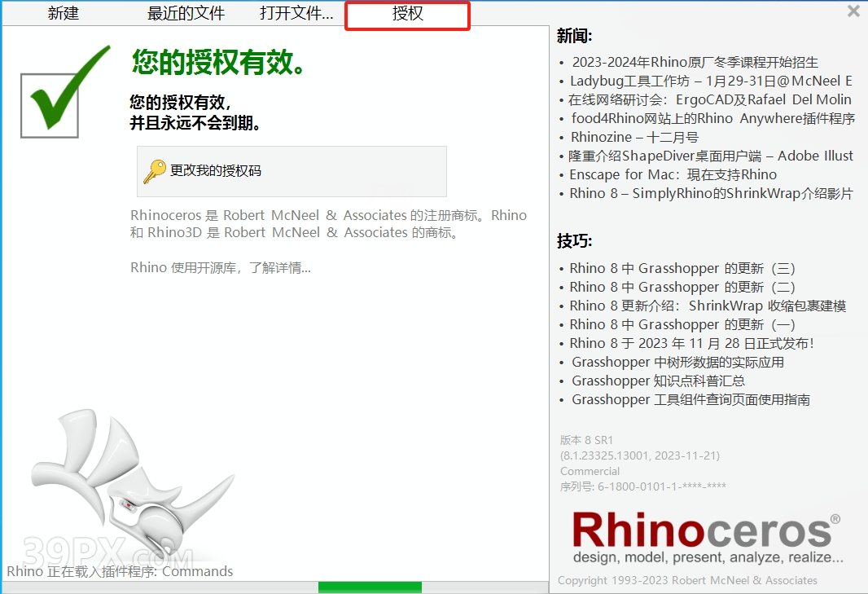Open Enscape for Mac news link
The image size is (868, 594).
[x=673, y=175]
